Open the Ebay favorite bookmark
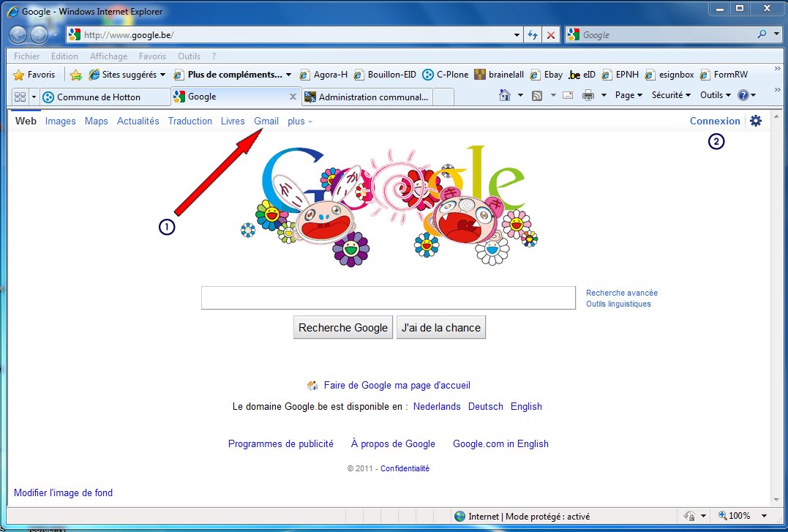Image resolution: width=788 pixels, height=532 pixels. coord(547,75)
